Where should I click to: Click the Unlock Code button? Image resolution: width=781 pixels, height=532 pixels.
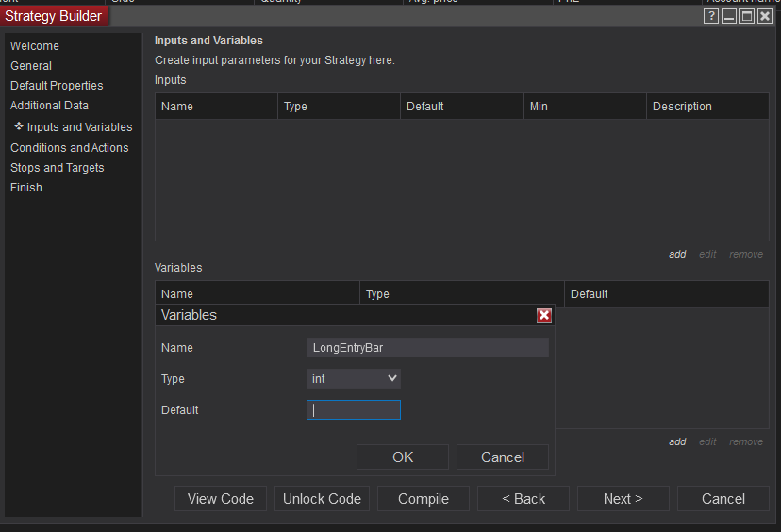(x=323, y=499)
